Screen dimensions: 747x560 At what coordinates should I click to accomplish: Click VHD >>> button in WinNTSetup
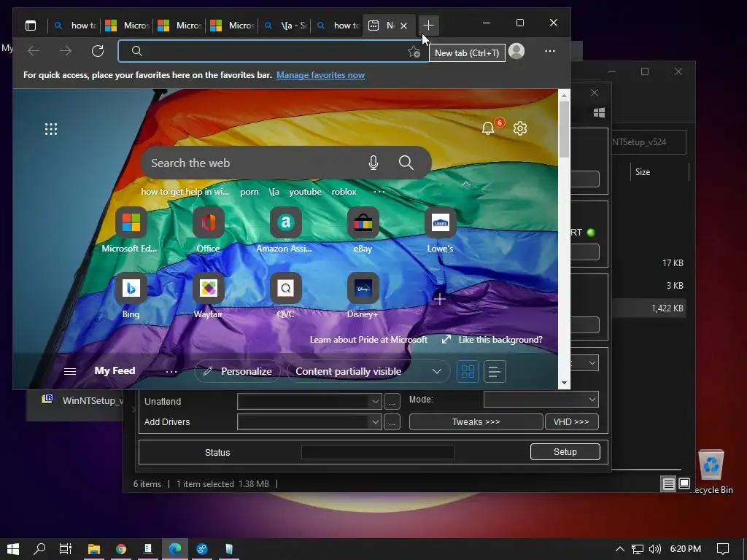coord(572,422)
